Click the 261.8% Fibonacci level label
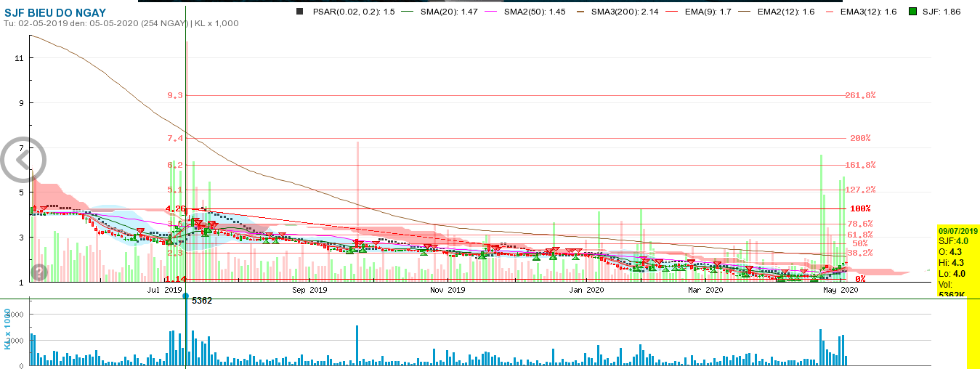The height and width of the screenshot is (369, 980). [x=860, y=95]
